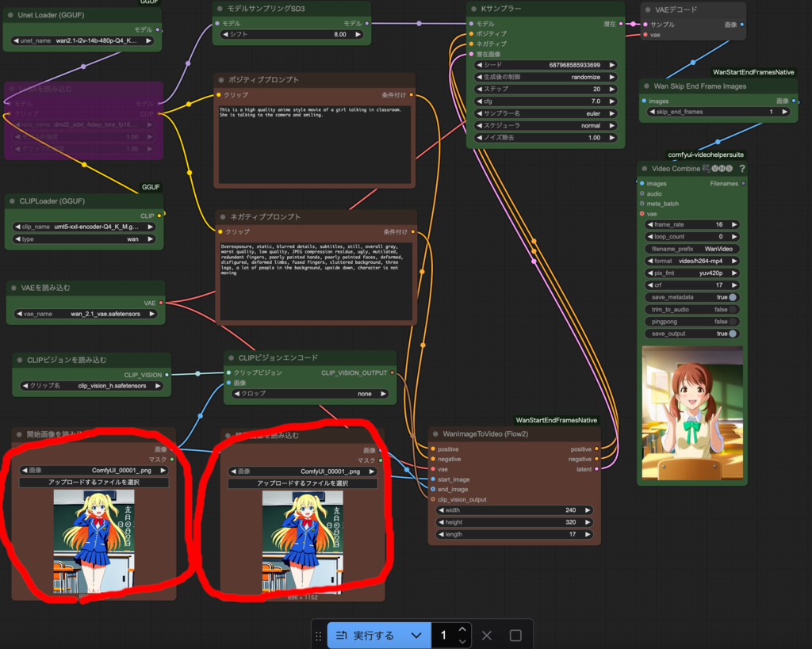This screenshot has height=649, width=812.
Task: Open the pix_fmt yuv420p dropdown
Action: click(x=691, y=273)
